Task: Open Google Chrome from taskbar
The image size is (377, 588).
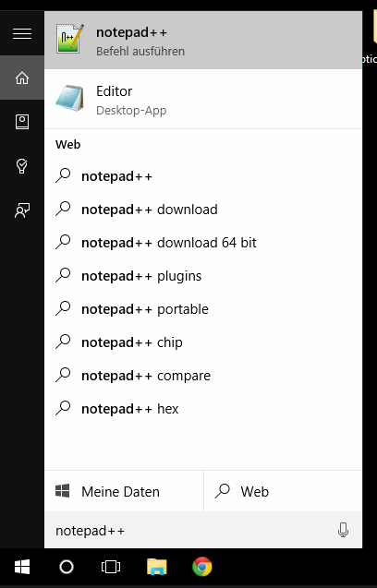Action: coord(202,567)
